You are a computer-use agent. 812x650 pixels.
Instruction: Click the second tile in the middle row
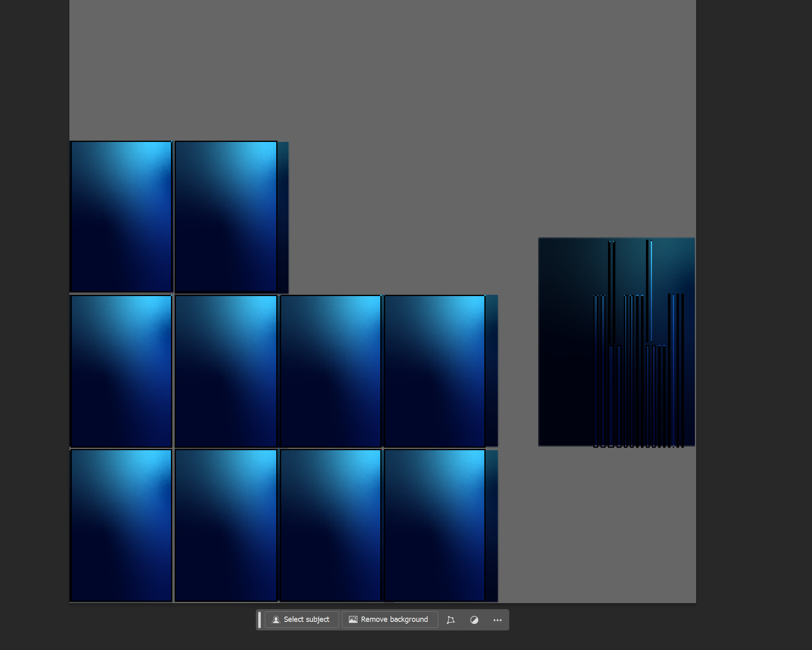pos(226,371)
